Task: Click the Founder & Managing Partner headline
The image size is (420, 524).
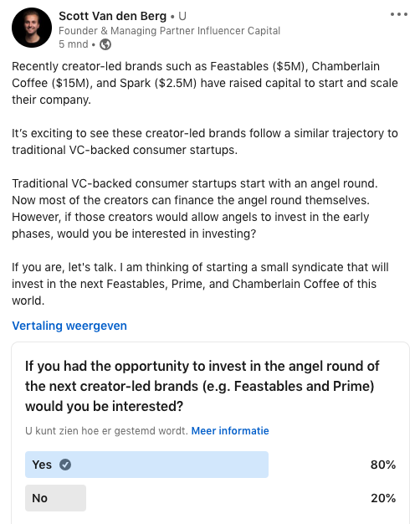Action: click(169, 31)
